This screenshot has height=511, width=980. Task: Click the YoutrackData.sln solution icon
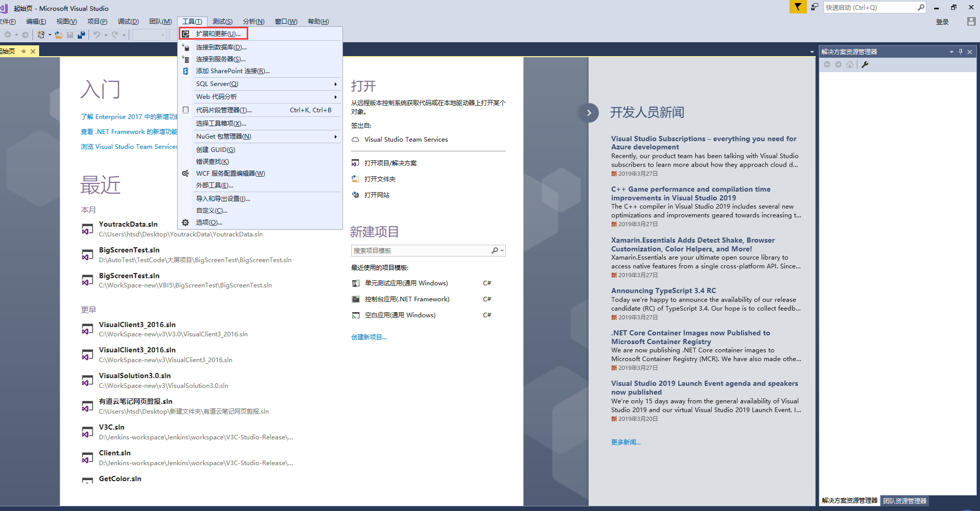click(x=88, y=229)
